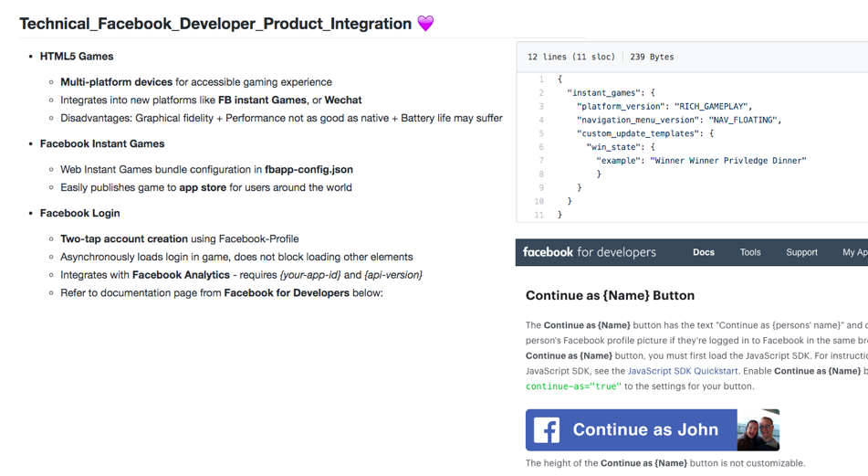Click line number 7 in the code gutter
Viewport: 868px width, 476px height.
coord(541,161)
